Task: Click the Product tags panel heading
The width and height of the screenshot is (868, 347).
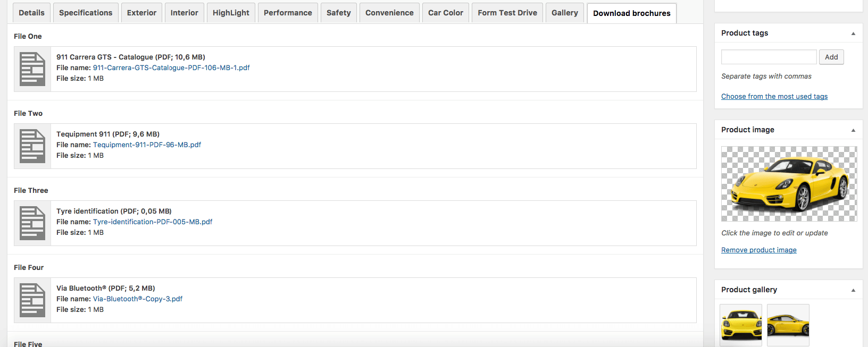Action: click(x=745, y=33)
